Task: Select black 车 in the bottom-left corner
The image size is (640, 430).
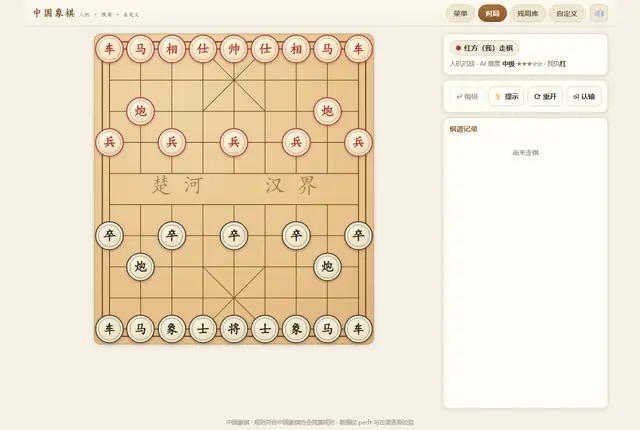Action: point(109,329)
